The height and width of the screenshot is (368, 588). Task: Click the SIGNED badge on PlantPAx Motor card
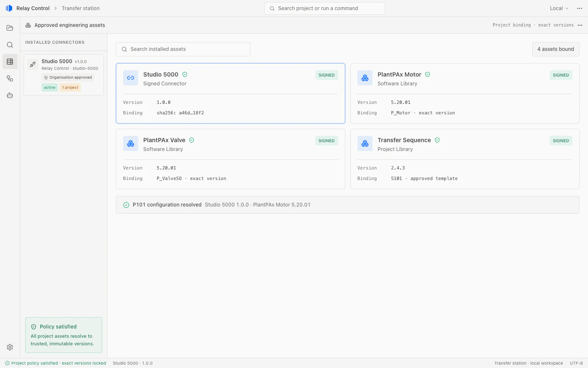[561, 75]
